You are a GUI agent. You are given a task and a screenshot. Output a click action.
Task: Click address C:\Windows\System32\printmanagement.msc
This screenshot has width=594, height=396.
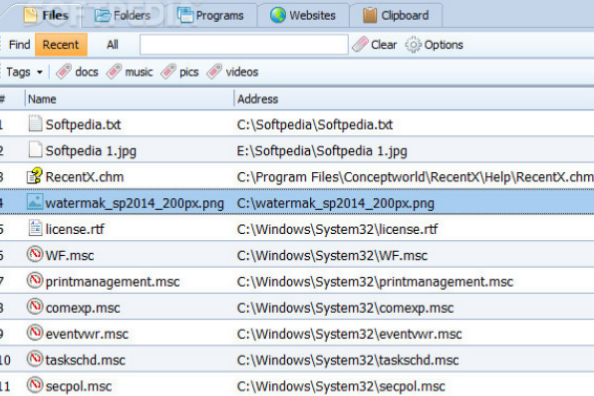[375, 282]
